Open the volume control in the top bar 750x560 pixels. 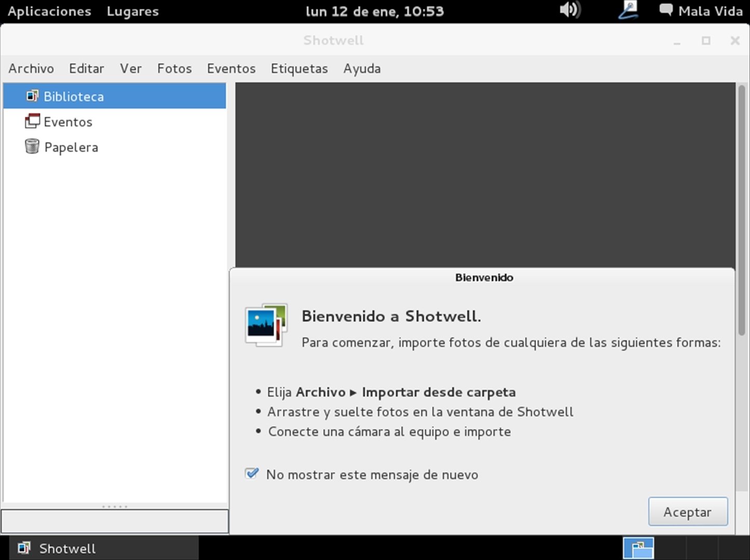point(570,10)
